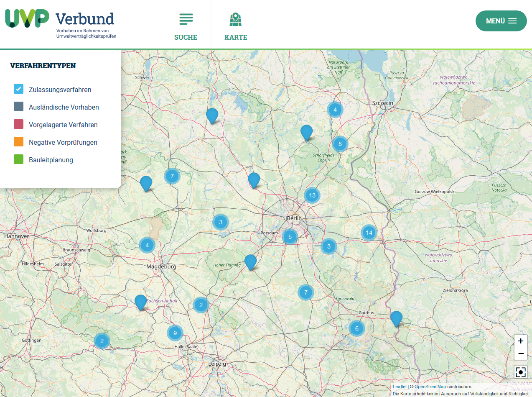Image resolution: width=532 pixels, height=397 pixels.
Task: Enable the Vorgelagerte Verfahren checkbox
Action: [18, 124]
